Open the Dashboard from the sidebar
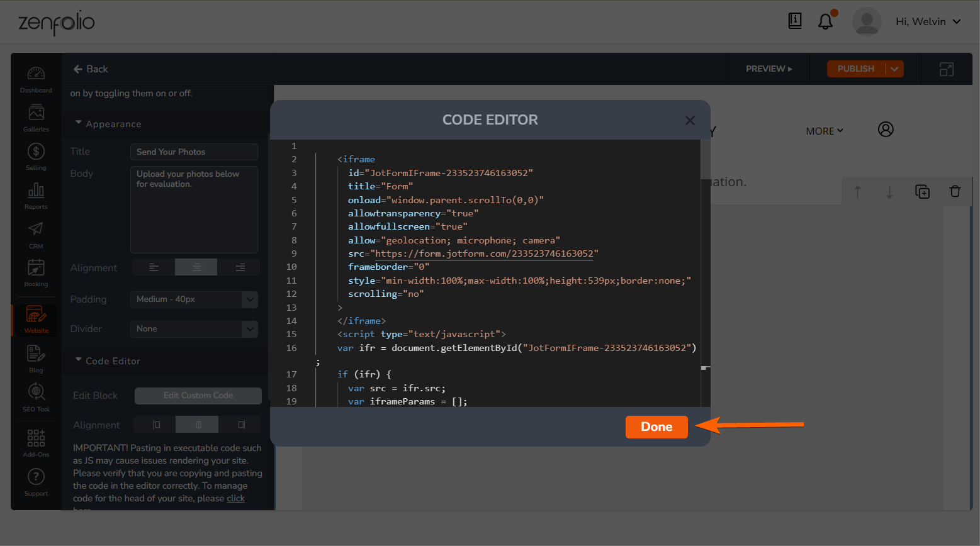The image size is (980, 546). [36, 79]
